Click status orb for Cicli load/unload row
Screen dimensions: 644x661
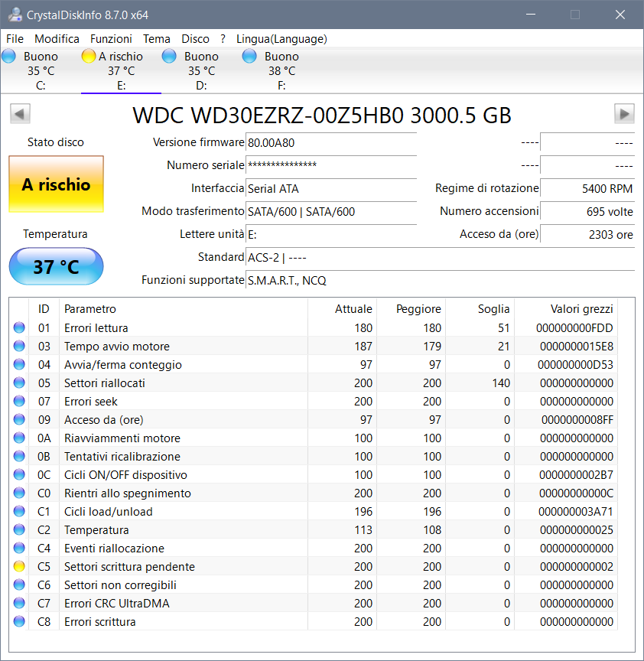tap(19, 511)
